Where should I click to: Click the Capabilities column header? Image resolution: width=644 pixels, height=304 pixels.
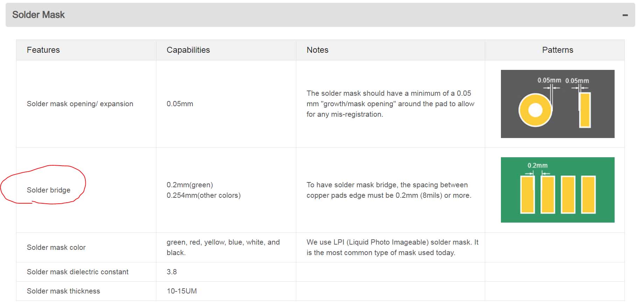tap(188, 50)
